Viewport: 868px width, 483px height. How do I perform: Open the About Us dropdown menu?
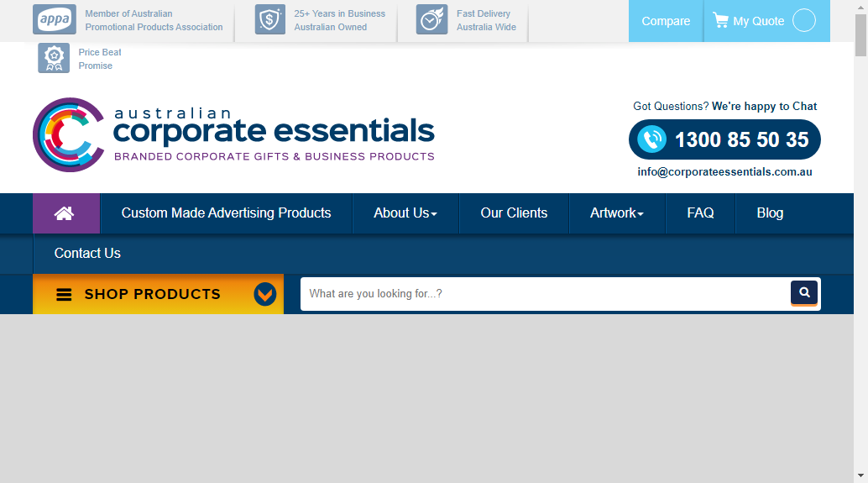click(x=405, y=213)
